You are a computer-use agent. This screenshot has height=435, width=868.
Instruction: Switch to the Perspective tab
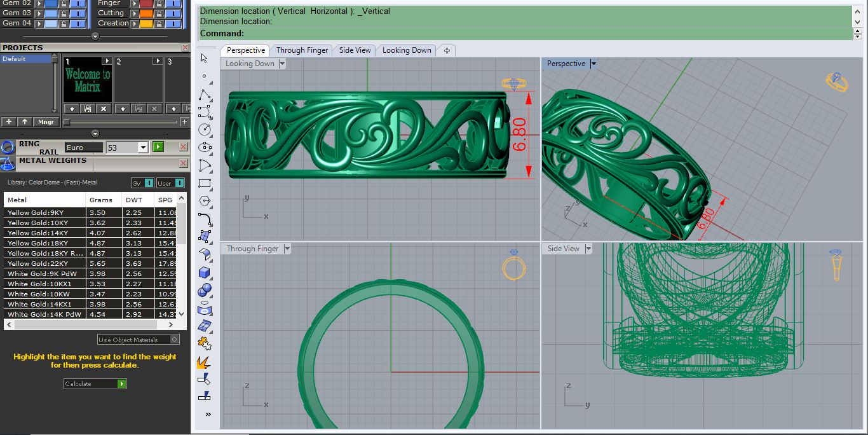pyautogui.click(x=245, y=50)
